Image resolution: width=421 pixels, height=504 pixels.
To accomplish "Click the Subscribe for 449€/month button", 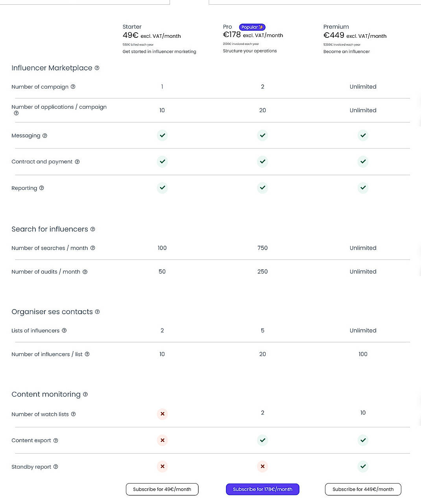I will 363,489.
